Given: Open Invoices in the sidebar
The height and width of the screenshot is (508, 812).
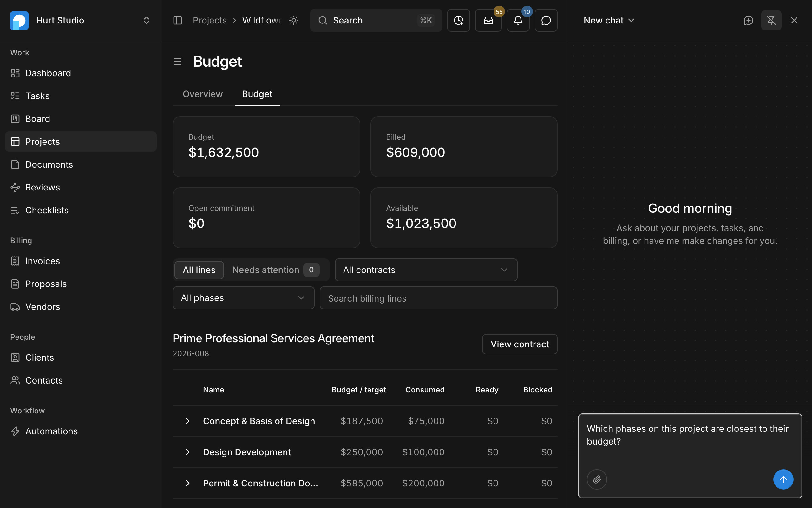Looking at the screenshot, I should (x=81, y=261).
